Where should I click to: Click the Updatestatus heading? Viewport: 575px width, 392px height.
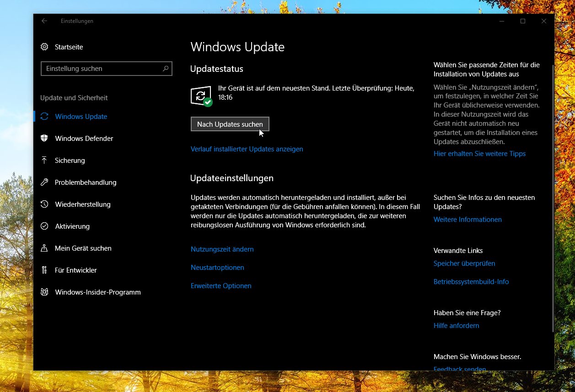pyautogui.click(x=217, y=69)
